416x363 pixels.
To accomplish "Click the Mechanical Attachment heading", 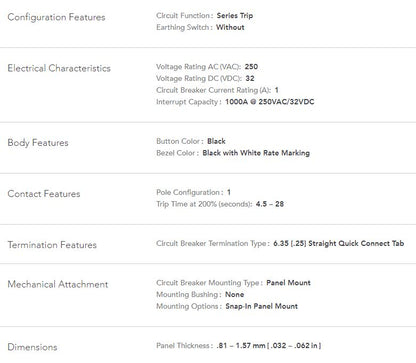I will 58,284.
